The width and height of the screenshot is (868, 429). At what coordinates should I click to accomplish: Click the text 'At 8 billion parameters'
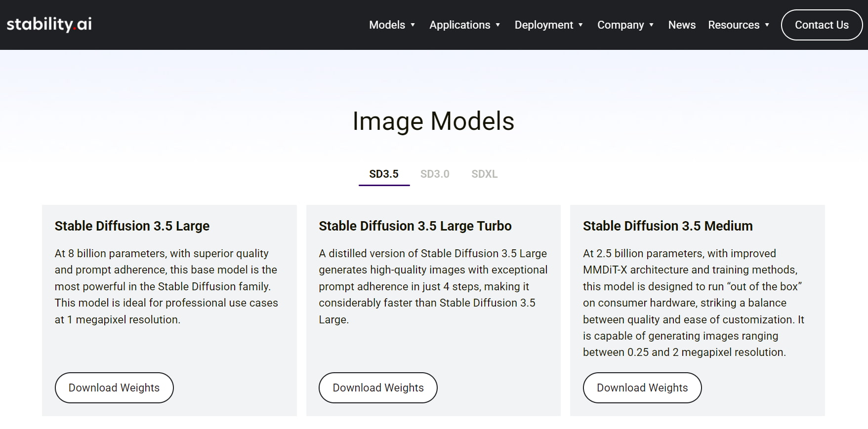tap(111, 254)
